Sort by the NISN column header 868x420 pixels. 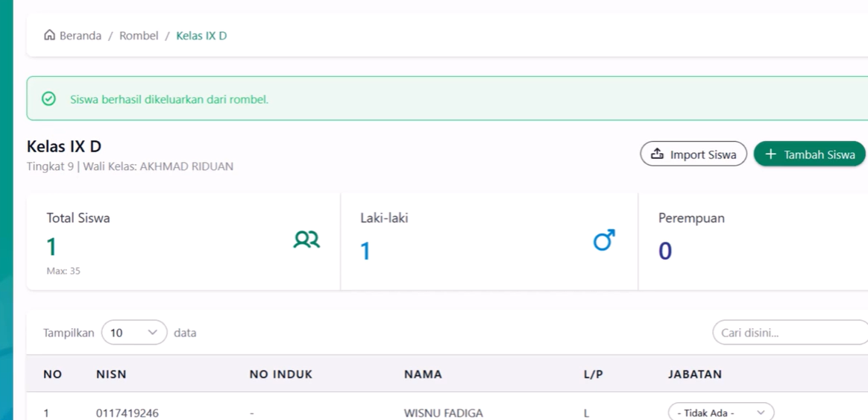pyautogui.click(x=111, y=374)
